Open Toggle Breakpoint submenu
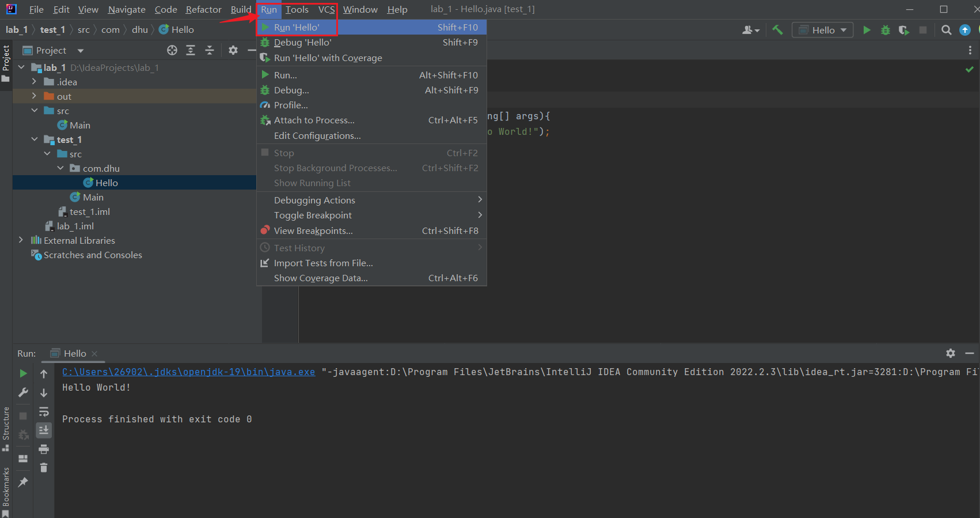 coord(371,215)
